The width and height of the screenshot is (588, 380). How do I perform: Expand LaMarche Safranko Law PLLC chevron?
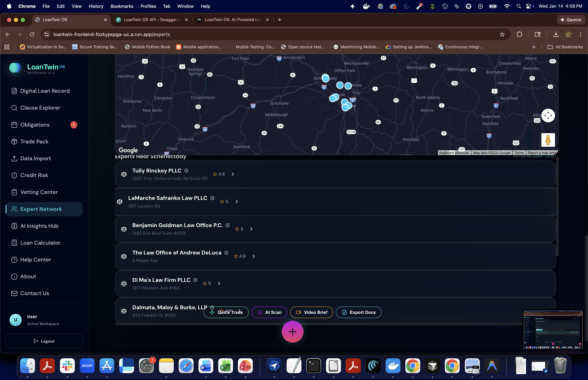click(x=236, y=202)
